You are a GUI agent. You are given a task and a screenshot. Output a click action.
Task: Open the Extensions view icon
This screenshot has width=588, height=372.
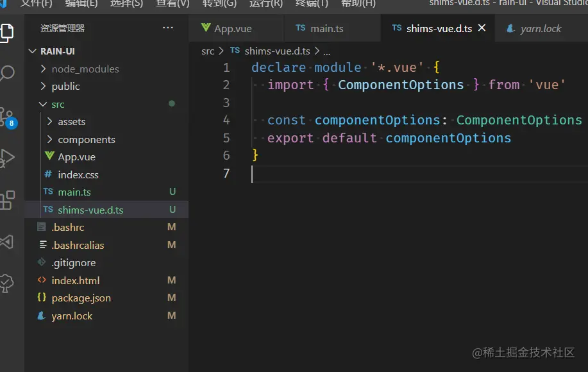pyautogui.click(x=7, y=200)
